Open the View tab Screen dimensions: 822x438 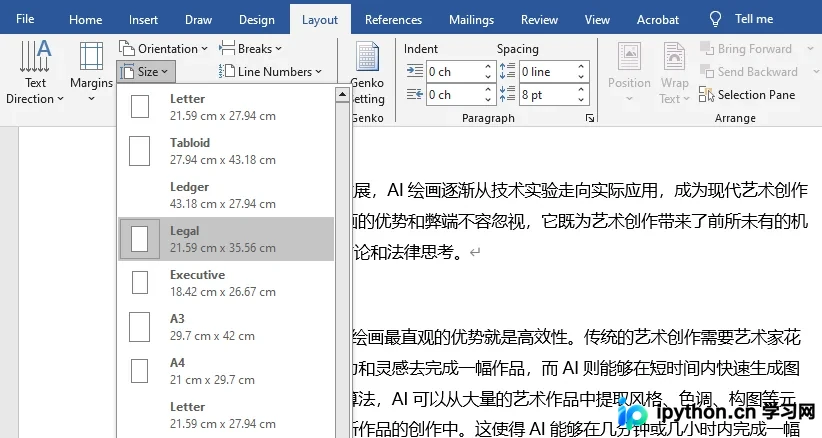coord(597,20)
